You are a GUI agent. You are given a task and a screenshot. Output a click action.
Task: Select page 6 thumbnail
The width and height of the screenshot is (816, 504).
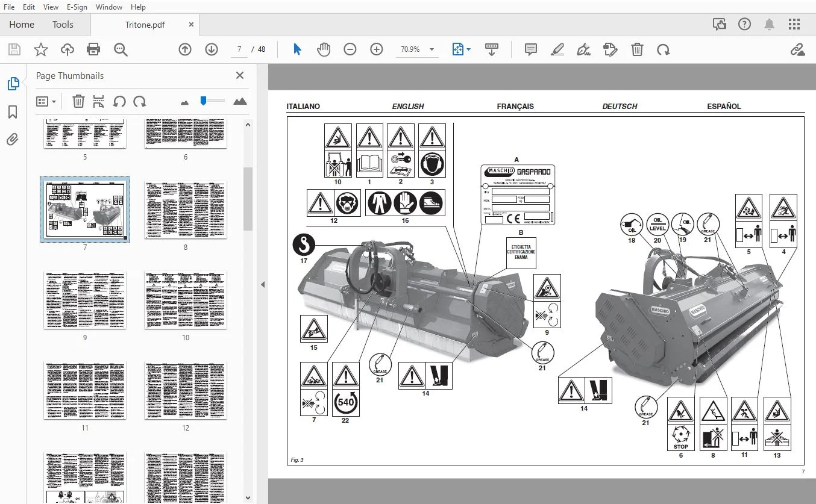click(186, 134)
